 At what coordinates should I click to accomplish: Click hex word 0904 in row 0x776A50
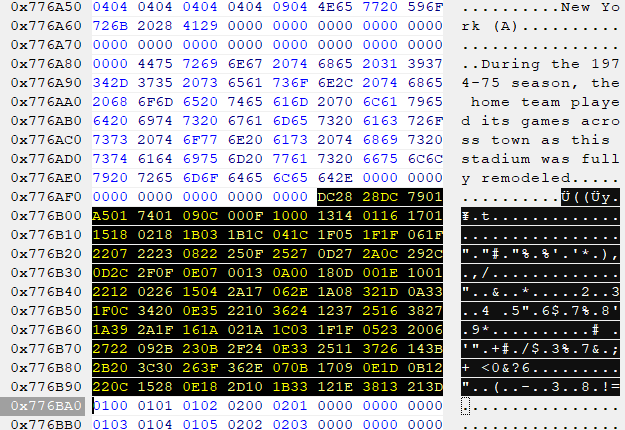[290, 7]
